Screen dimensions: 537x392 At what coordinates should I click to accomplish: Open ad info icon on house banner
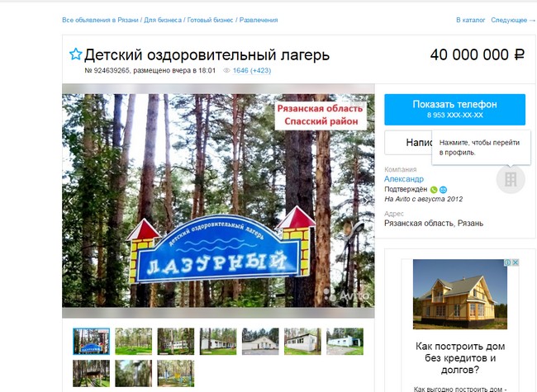[508, 262]
